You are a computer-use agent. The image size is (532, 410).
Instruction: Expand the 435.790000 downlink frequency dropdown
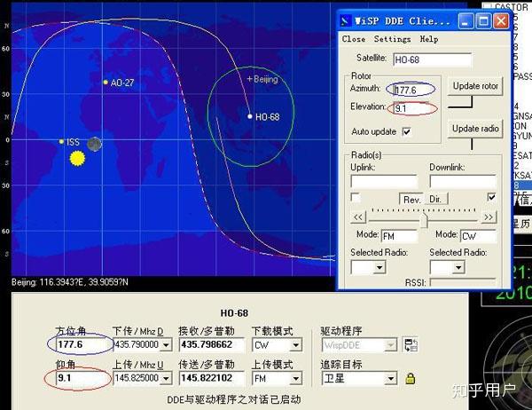click(166, 345)
